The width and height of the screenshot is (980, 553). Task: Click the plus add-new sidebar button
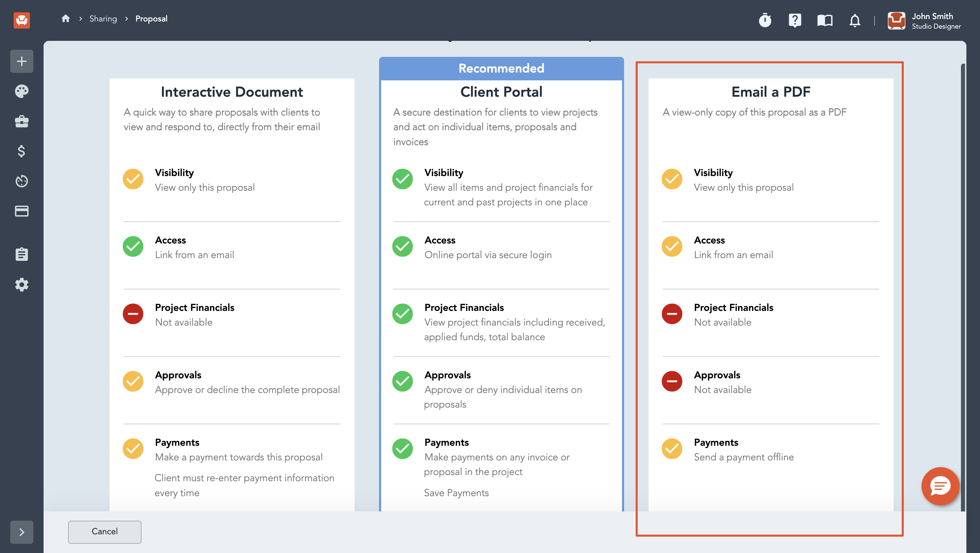coord(22,61)
